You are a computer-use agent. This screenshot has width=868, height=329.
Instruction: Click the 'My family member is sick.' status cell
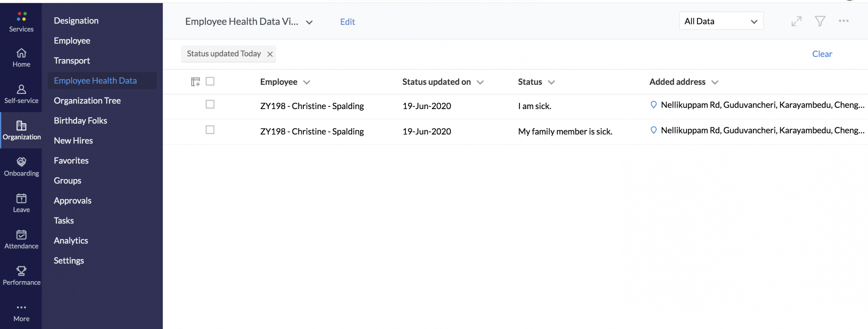pos(565,131)
